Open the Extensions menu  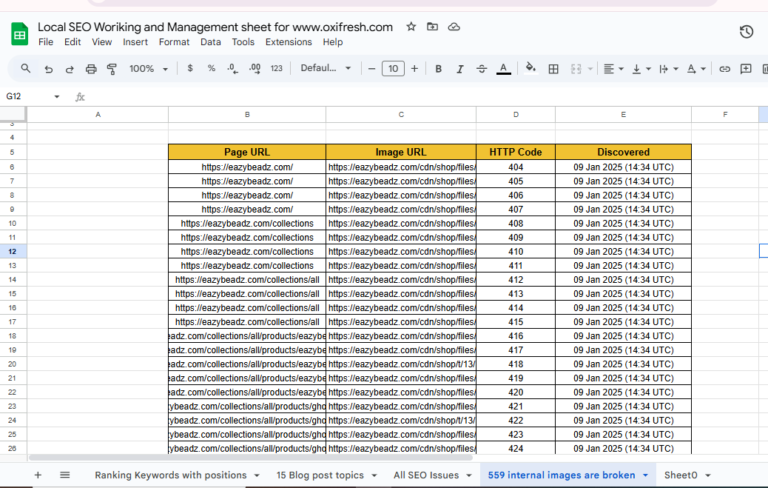[x=288, y=42]
